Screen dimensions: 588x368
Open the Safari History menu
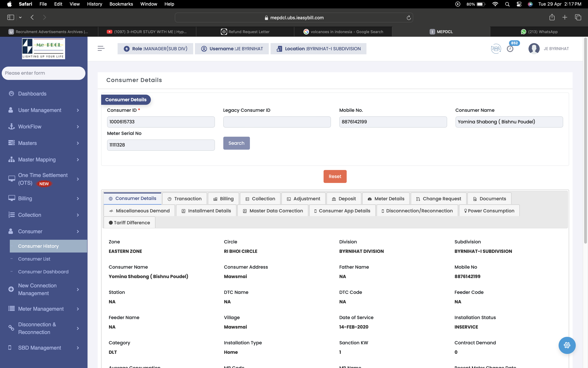[x=94, y=4]
